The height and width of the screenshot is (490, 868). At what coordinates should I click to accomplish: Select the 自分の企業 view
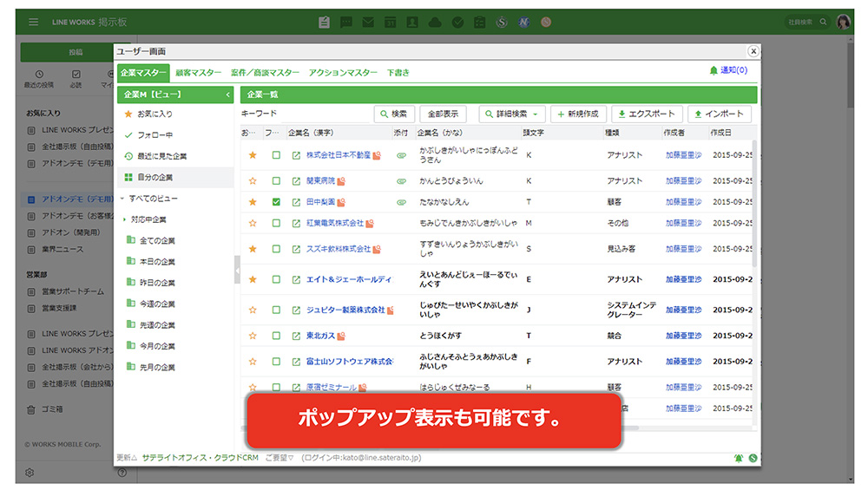(x=175, y=178)
